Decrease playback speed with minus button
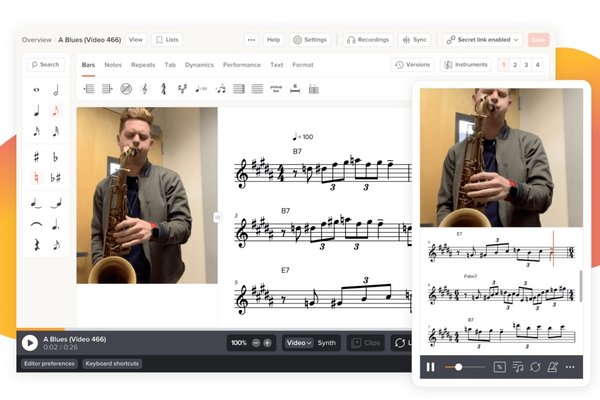Screen dimensions: 600x400 (x=256, y=343)
